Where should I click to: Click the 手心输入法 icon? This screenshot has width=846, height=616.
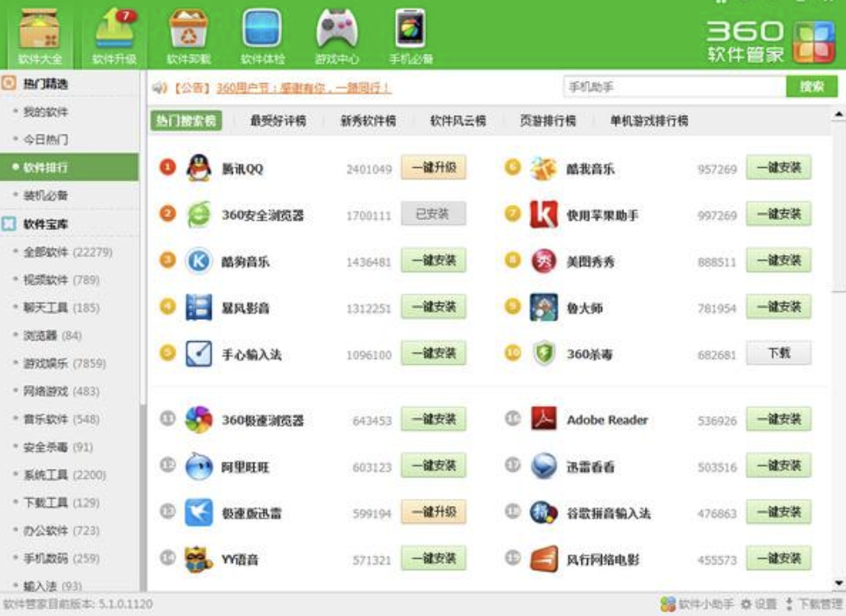tap(199, 354)
